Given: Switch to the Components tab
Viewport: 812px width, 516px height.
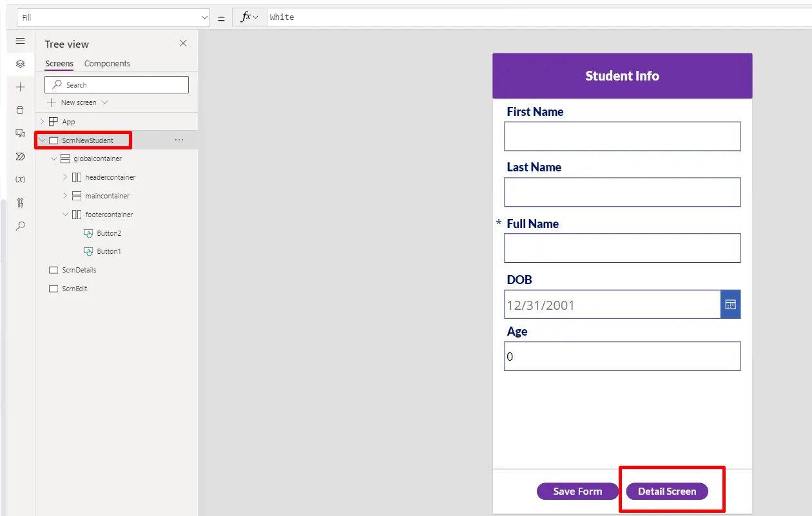Looking at the screenshot, I should (x=107, y=63).
